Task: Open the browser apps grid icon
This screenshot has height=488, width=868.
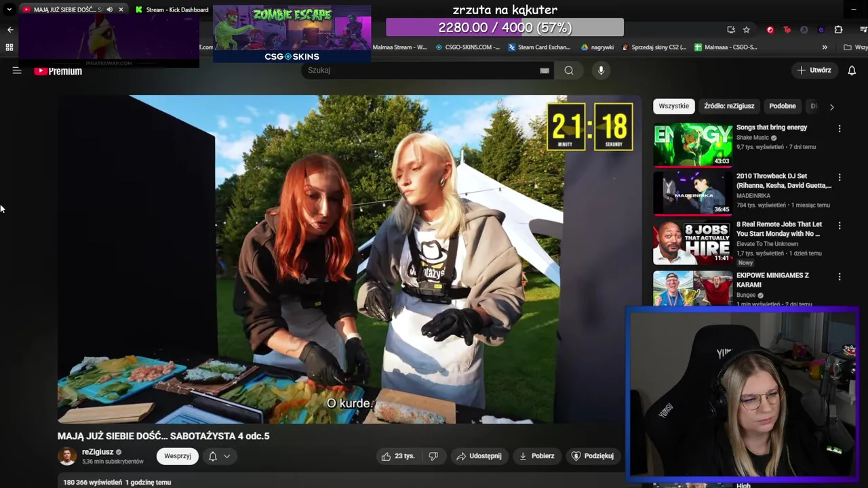Action: 9,47
